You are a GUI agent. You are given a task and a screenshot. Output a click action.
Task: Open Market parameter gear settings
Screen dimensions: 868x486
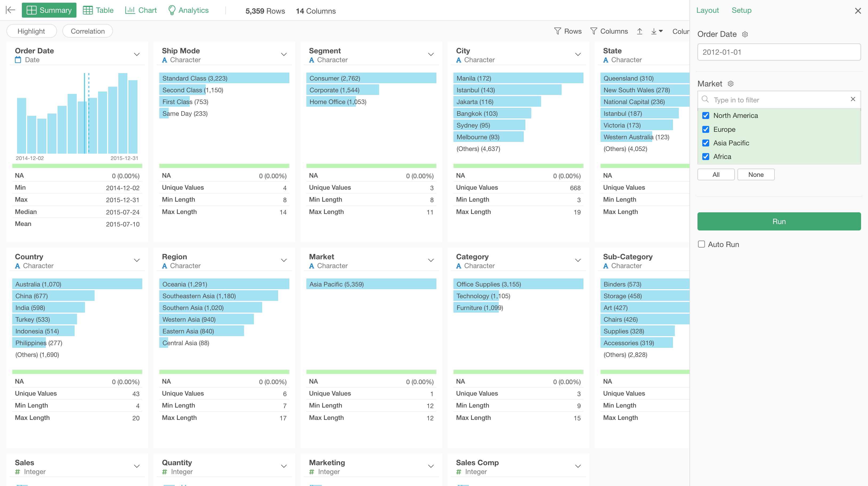point(731,84)
